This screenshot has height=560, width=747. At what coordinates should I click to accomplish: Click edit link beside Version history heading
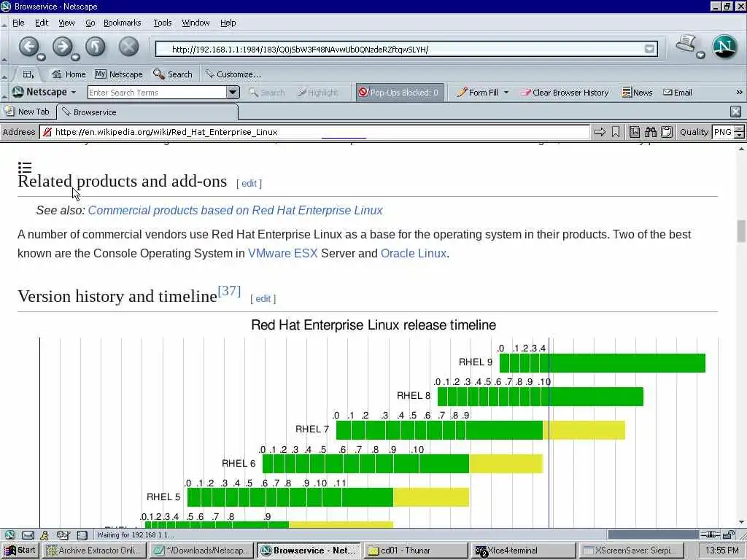pos(263,298)
